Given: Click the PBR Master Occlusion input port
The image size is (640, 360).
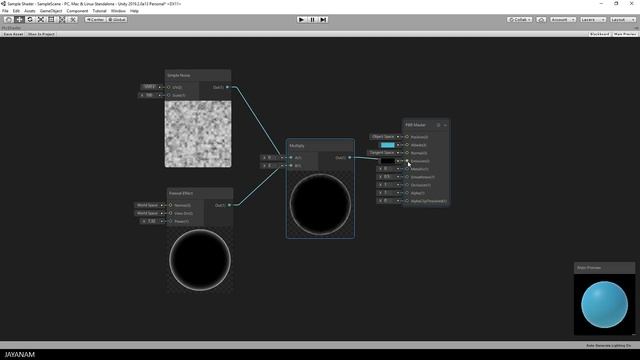Looking at the screenshot, I should [x=407, y=185].
